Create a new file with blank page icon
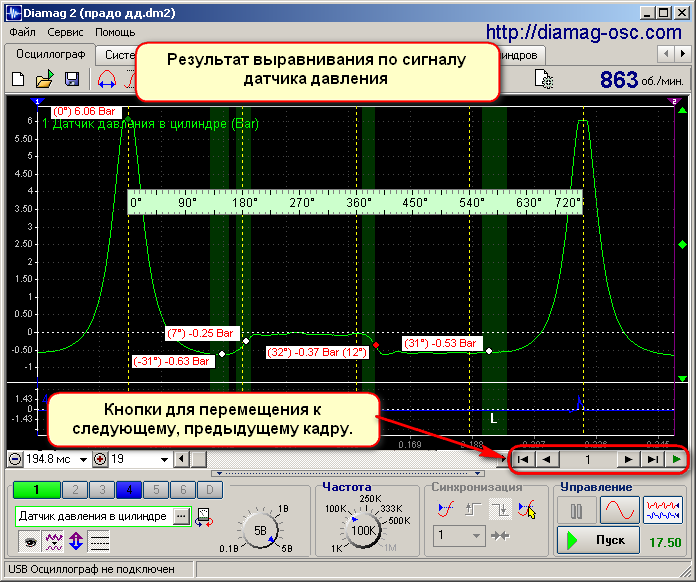Viewport: 696px width, 582px height. coord(18,79)
